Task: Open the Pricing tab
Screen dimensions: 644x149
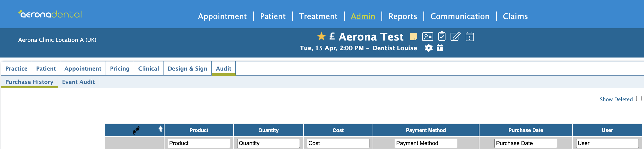Action: [x=120, y=68]
